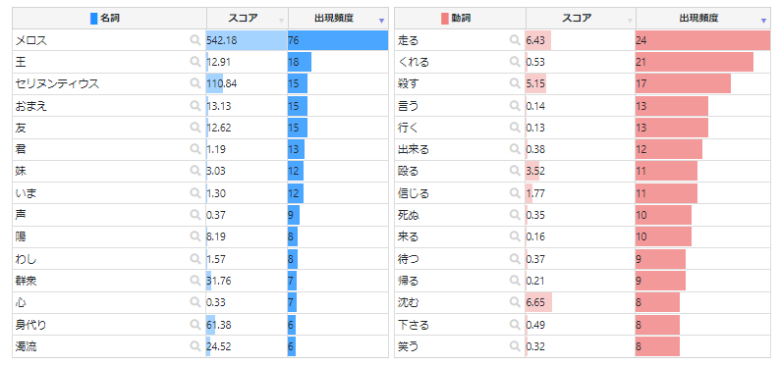The width and height of the screenshot is (780, 366).
Task: Click the score value 110.84
Action: tap(222, 84)
